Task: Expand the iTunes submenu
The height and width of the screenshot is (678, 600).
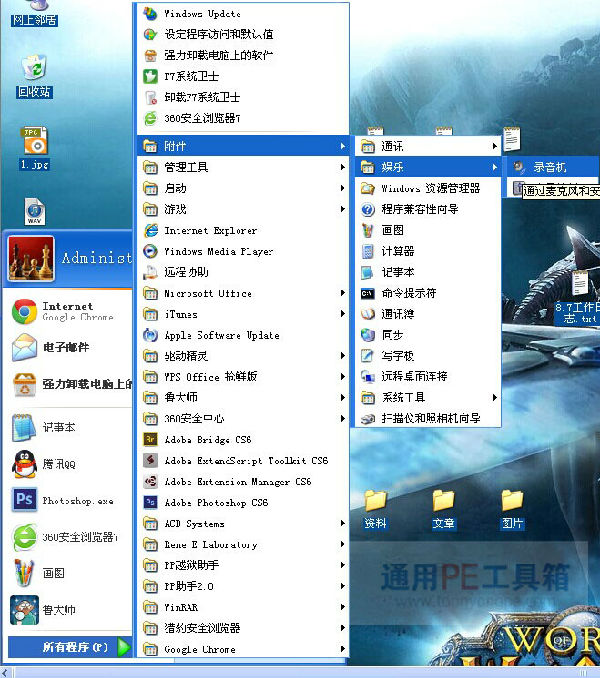Action: 243,314
